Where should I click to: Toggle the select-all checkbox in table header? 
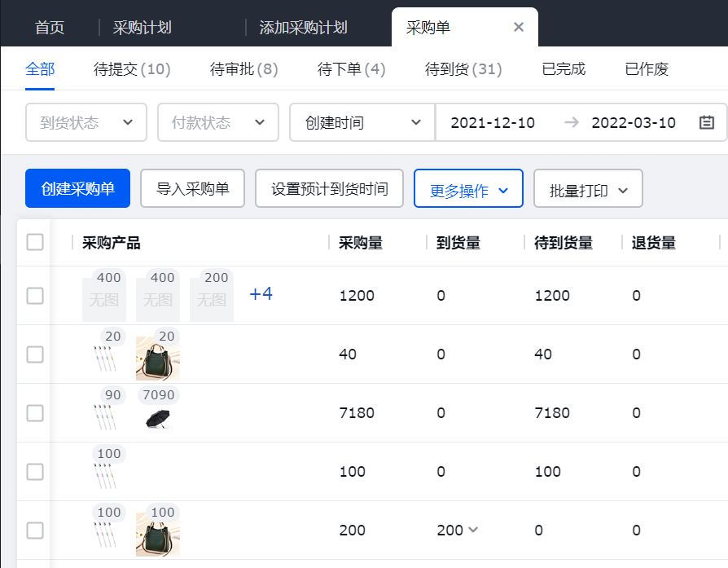(33, 242)
